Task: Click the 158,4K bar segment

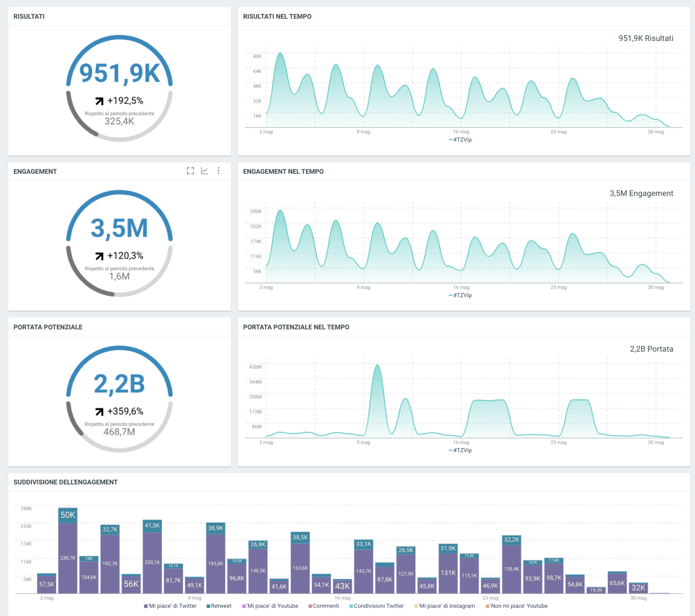Action: pos(511,569)
